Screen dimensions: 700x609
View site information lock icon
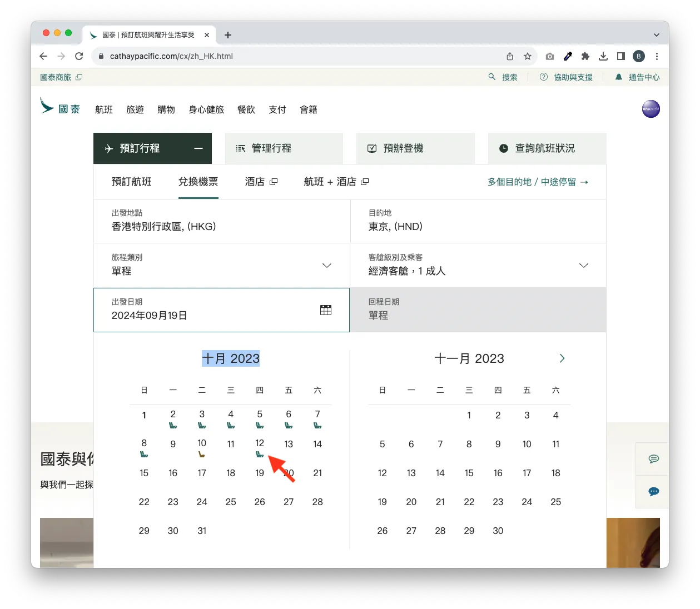click(x=101, y=56)
